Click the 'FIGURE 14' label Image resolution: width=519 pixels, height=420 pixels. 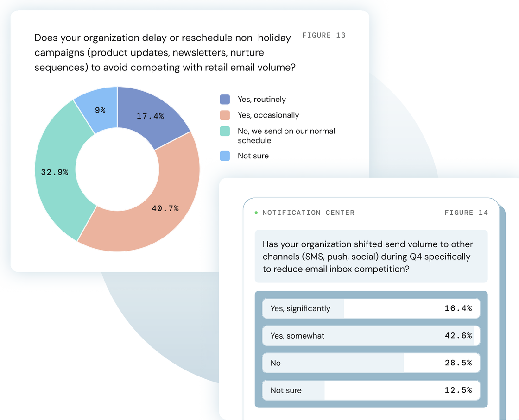[466, 213]
